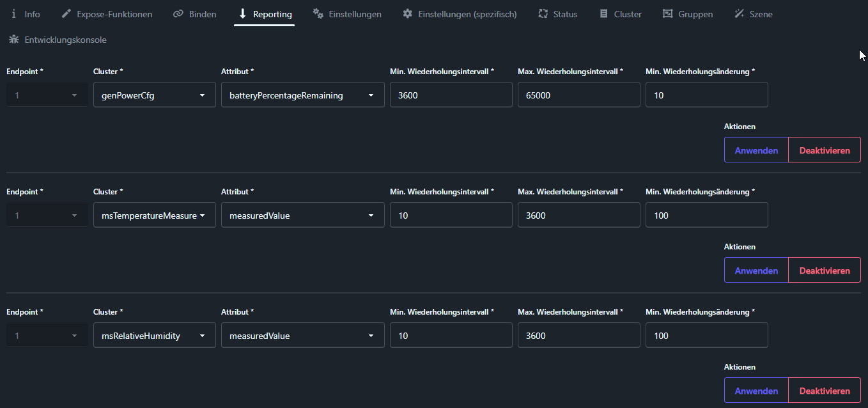
Task: Select the Reporting tab
Action: tap(264, 14)
